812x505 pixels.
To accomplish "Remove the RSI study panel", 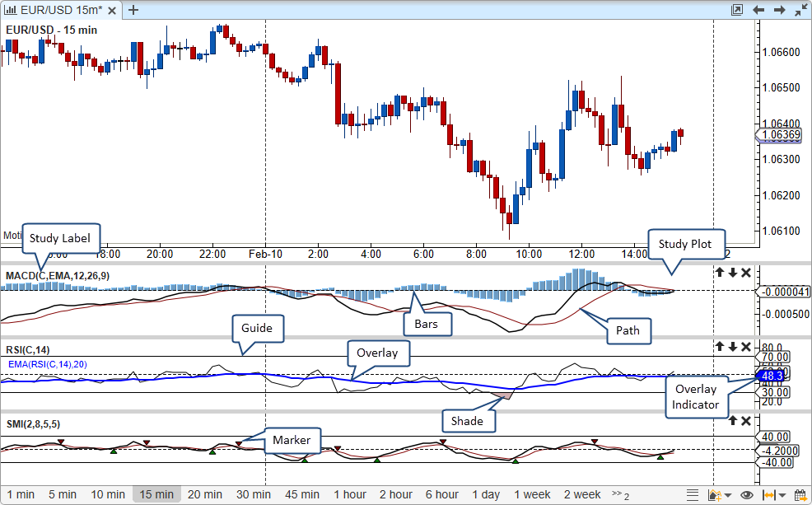I will pyautogui.click(x=746, y=347).
